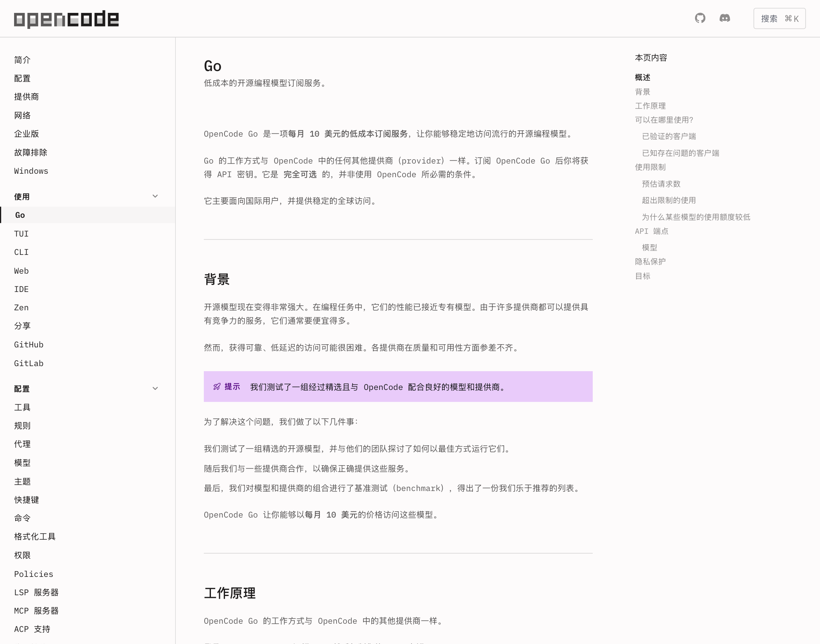Collapse the 使用 sidebar section chevron
Viewport: 820px width, 644px height.
coord(155,196)
